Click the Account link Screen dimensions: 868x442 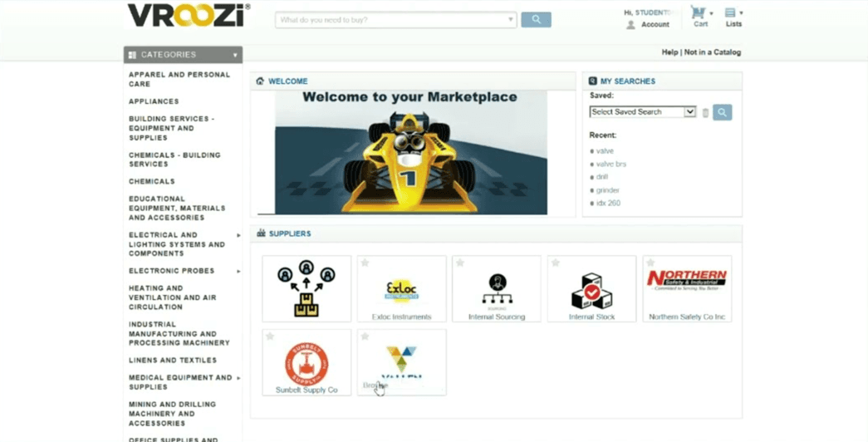(655, 24)
